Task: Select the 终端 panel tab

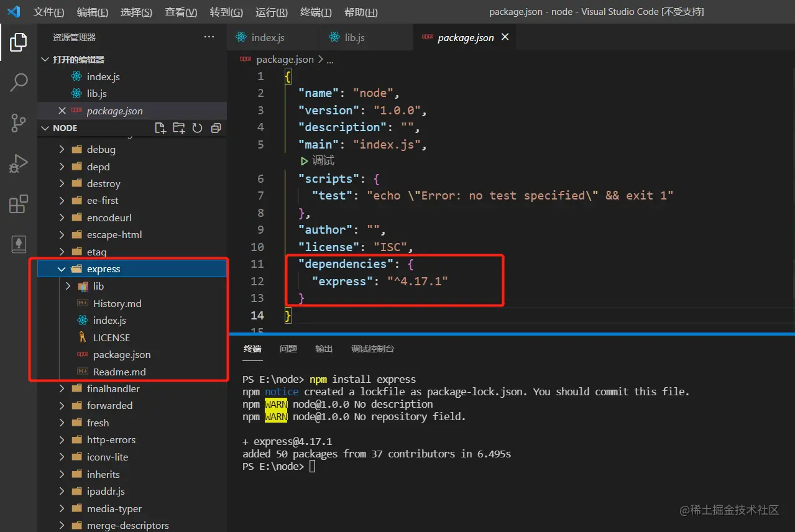Action: click(252, 349)
